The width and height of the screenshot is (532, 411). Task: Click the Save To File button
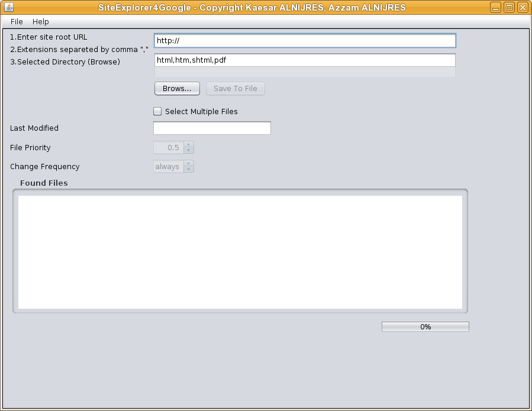[235, 89]
